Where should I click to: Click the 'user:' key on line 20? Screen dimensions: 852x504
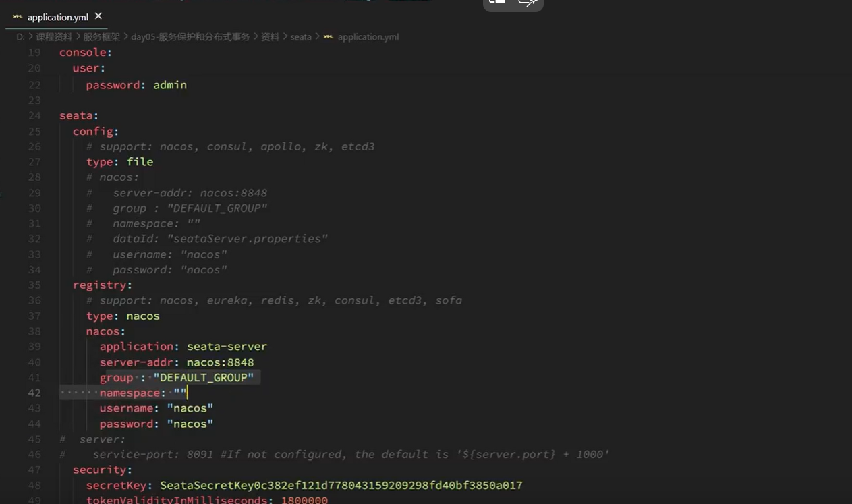(89, 68)
